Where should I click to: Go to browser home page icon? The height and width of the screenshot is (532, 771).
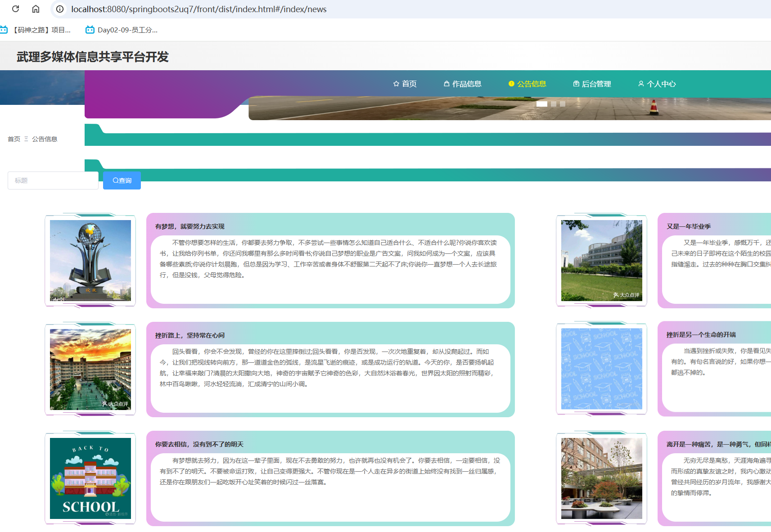click(36, 9)
